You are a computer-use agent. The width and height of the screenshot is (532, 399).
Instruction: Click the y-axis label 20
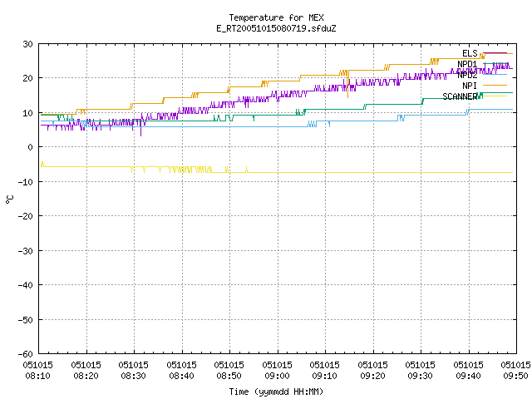pos(27,78)
